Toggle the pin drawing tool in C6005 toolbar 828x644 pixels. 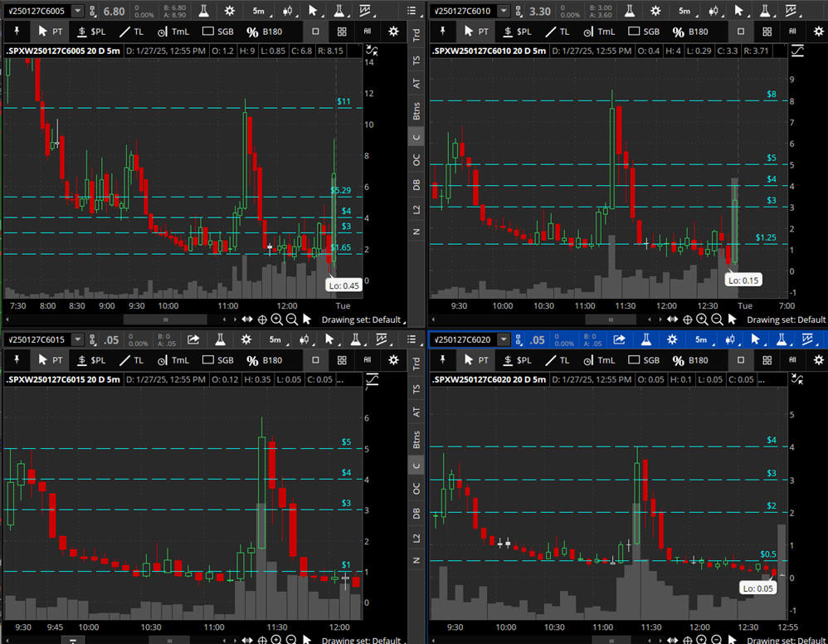click(x=17, y=32)
